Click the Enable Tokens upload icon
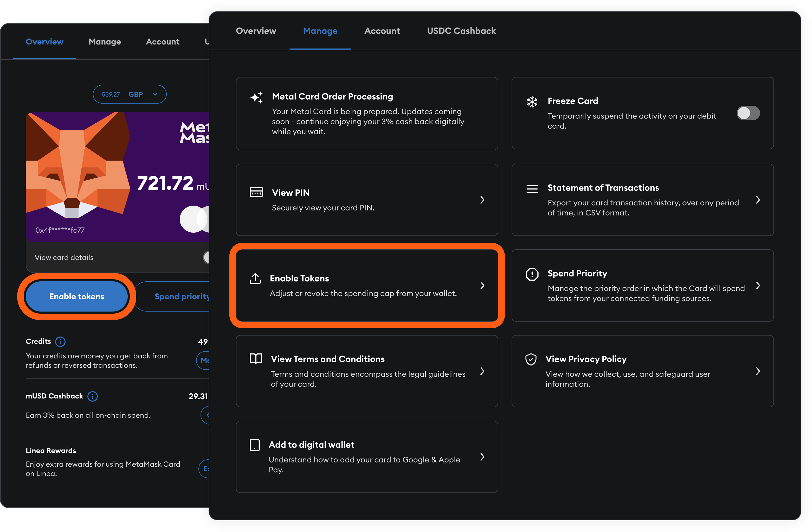812x532 pixels. click(x=255, y=278)
